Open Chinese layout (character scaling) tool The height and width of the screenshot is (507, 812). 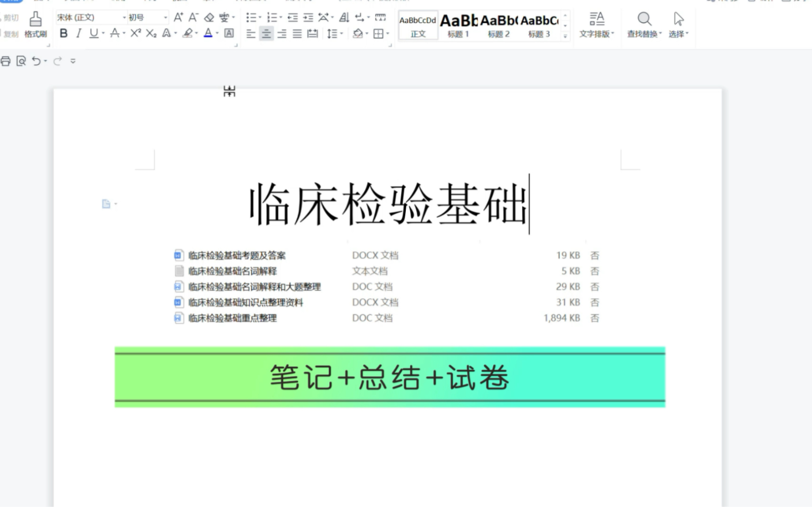coord(323,18)
